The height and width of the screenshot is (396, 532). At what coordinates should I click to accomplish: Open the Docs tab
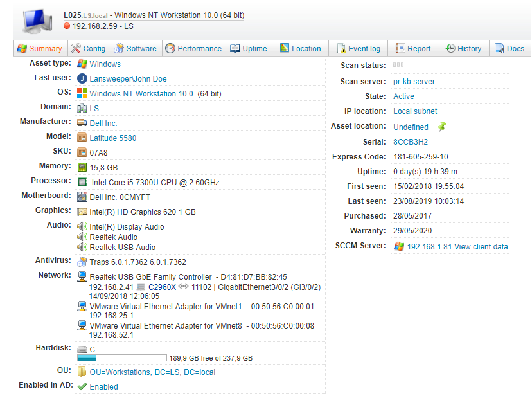click(x=510, y=48)
